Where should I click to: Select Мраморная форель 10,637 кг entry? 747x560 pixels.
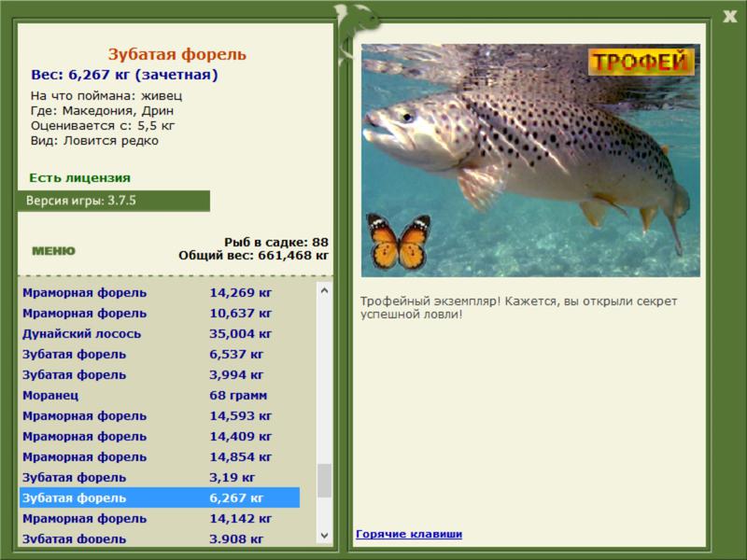pyautogui.click(x=160, y=314)
